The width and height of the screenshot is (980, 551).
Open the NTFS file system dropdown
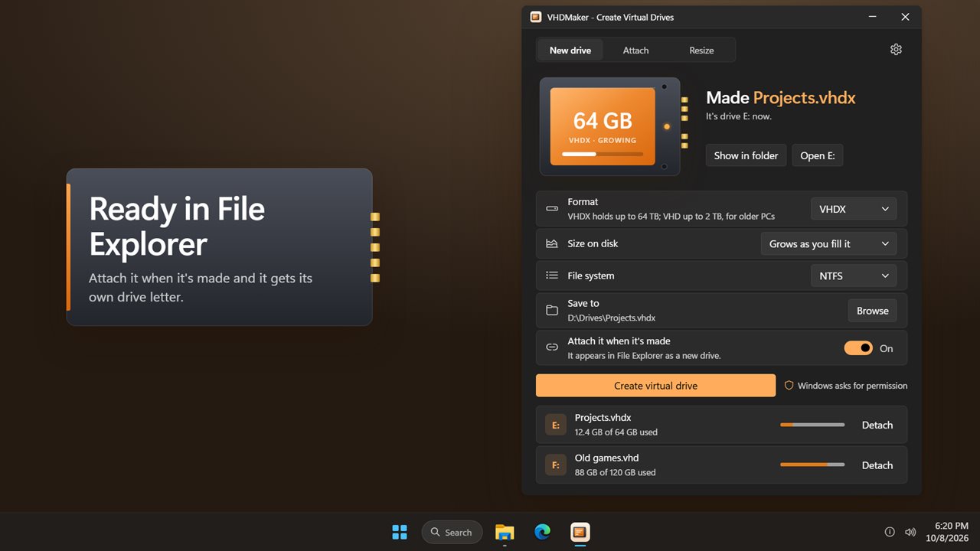[x=854, y=276]
